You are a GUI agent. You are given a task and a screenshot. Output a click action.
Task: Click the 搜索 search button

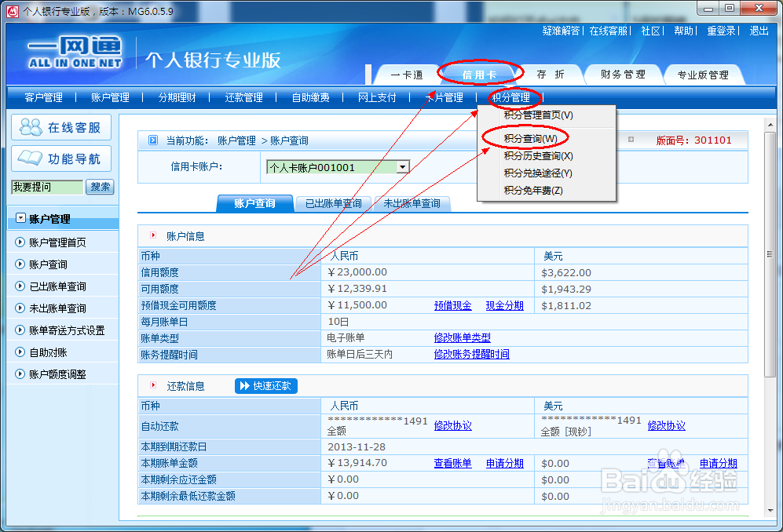click(100, 187)
